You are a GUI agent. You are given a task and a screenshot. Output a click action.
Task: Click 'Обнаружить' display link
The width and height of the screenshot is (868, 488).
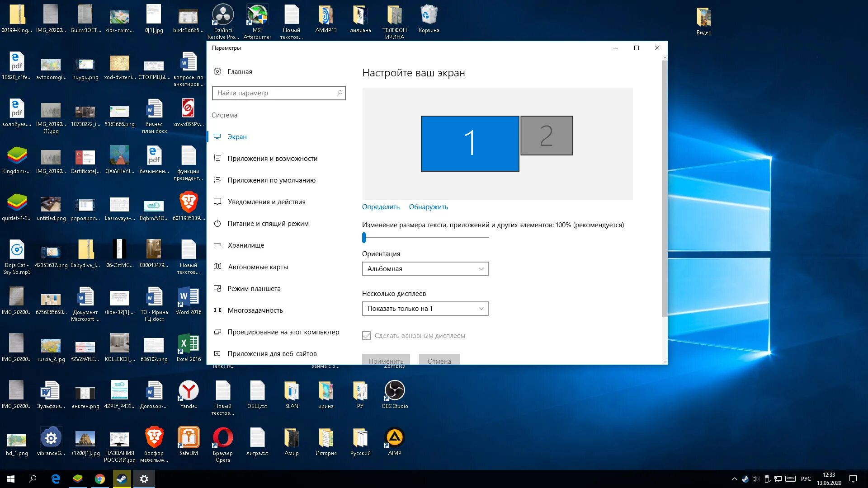click(429, 206)
